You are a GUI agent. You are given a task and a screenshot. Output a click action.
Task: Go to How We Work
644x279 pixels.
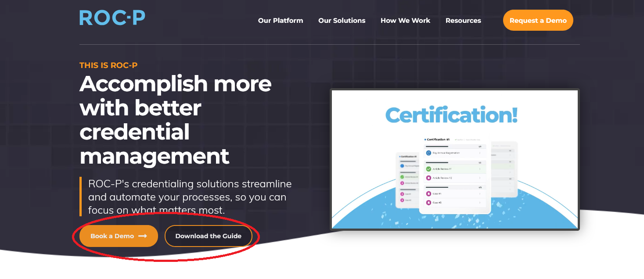[x=405, y=21]
